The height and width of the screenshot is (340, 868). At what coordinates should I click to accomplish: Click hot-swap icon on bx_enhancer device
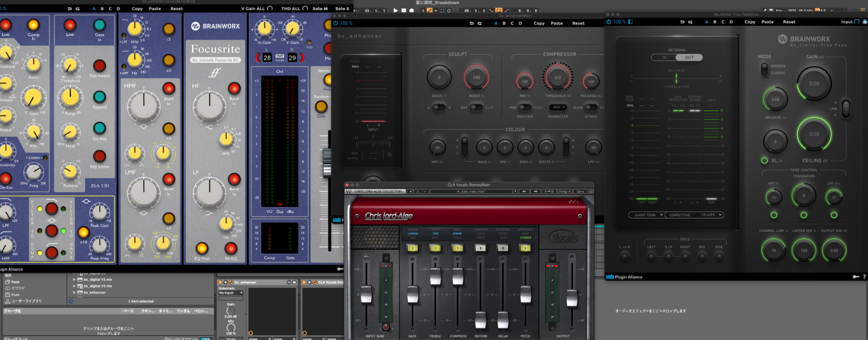pyautogui.click(x=289, y=282)
